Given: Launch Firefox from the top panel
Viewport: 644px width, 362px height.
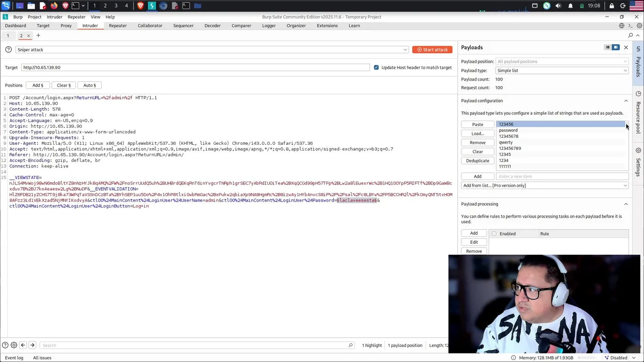Looking at the screenshot, I should [x=54, y=6].
